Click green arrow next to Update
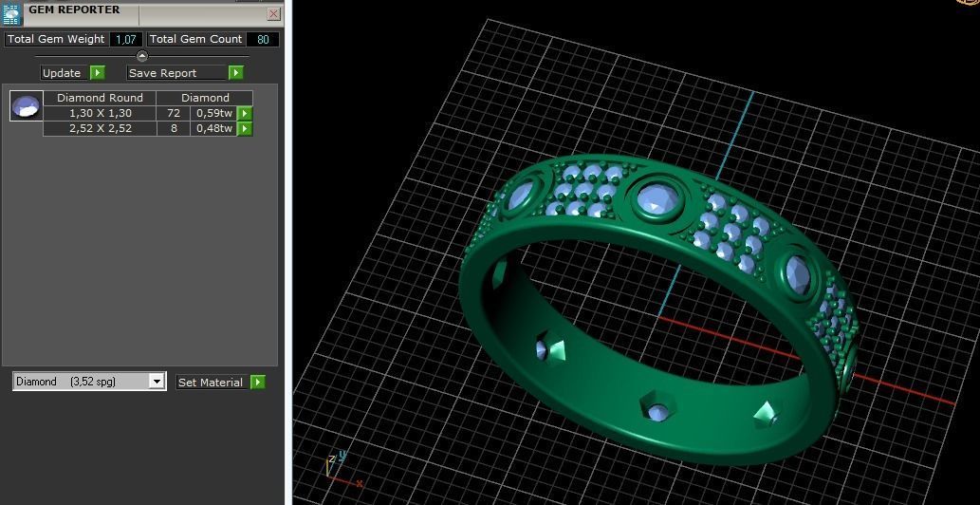Viewport: 980px width, 505px height. pyautogui.click(x=98, y=73)
